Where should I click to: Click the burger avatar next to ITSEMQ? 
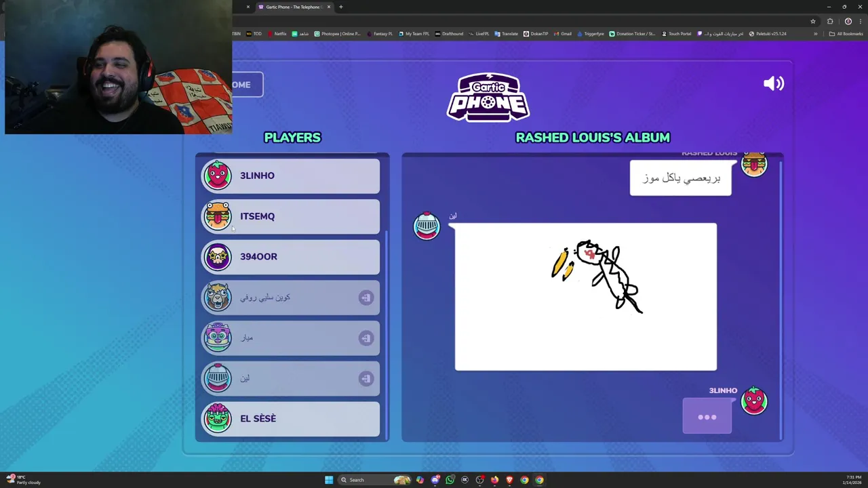218,216
